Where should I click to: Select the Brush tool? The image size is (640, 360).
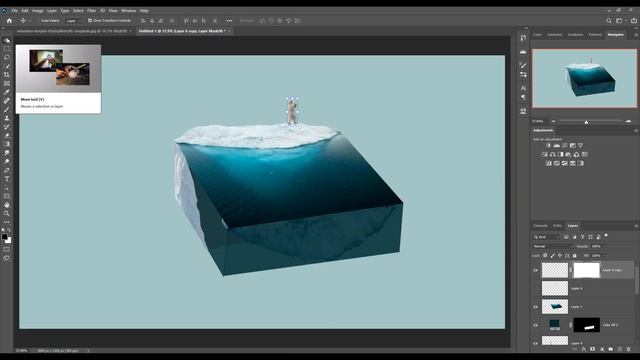pyautogui.click(x=7, y=109)
